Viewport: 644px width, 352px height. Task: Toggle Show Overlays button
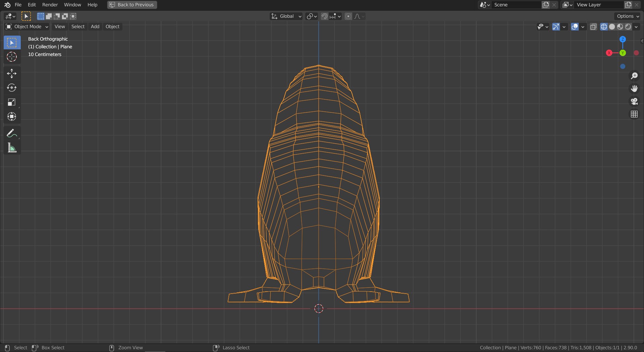tap(575, 27)
